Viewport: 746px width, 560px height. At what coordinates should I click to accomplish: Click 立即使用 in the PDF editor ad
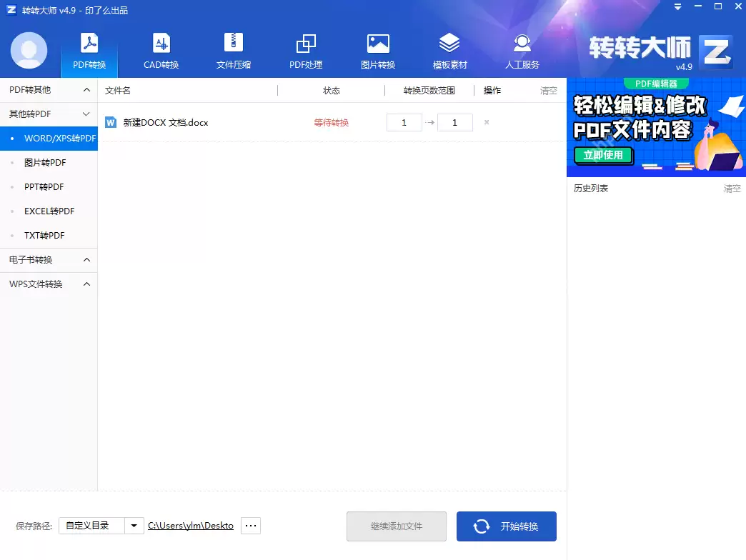click(x=603, y=155)
